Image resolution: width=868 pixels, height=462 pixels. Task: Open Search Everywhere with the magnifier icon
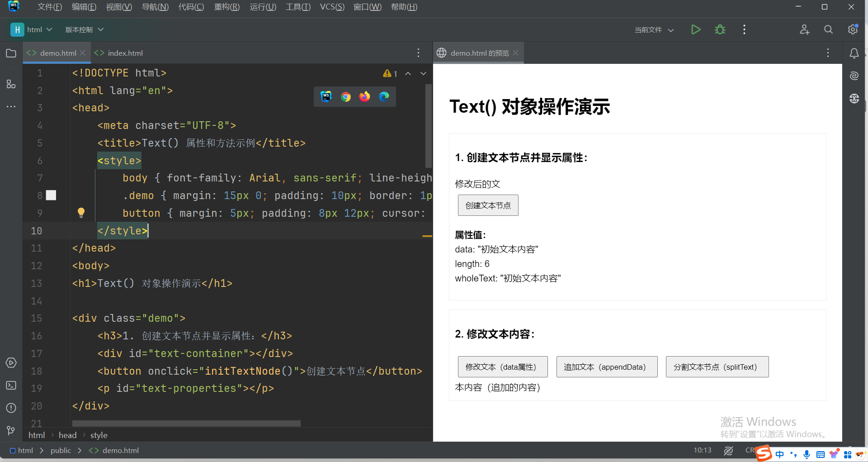pyautogui.click(x=828, y=29)
